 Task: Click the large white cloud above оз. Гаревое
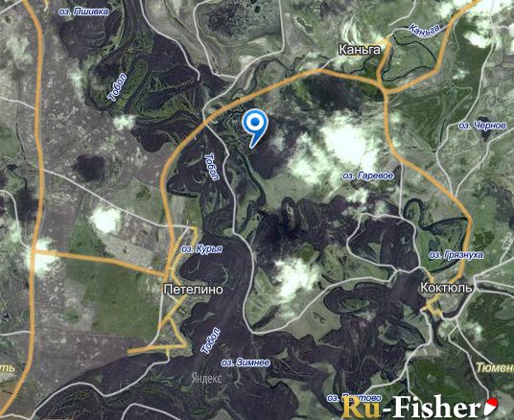point(349,144)
